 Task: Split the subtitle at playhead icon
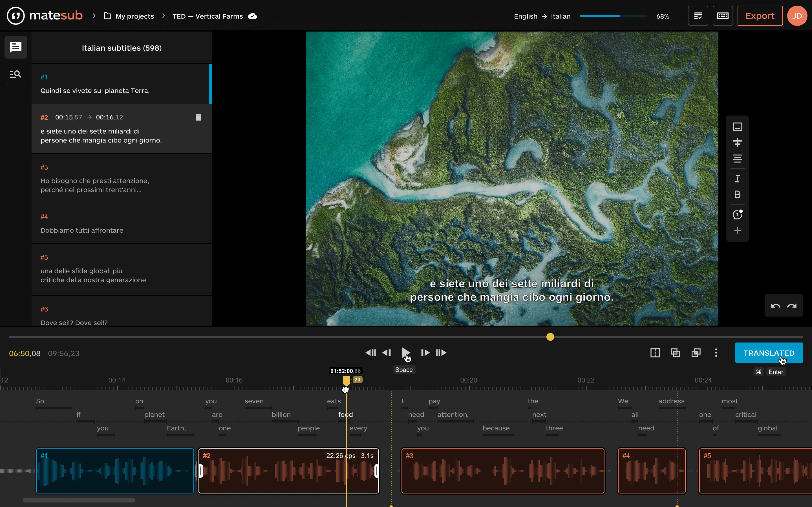point(655,353)
